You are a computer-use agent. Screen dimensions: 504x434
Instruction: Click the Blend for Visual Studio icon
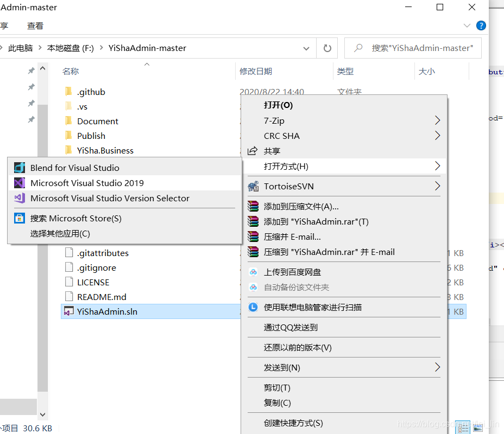[x=20, y=168]
